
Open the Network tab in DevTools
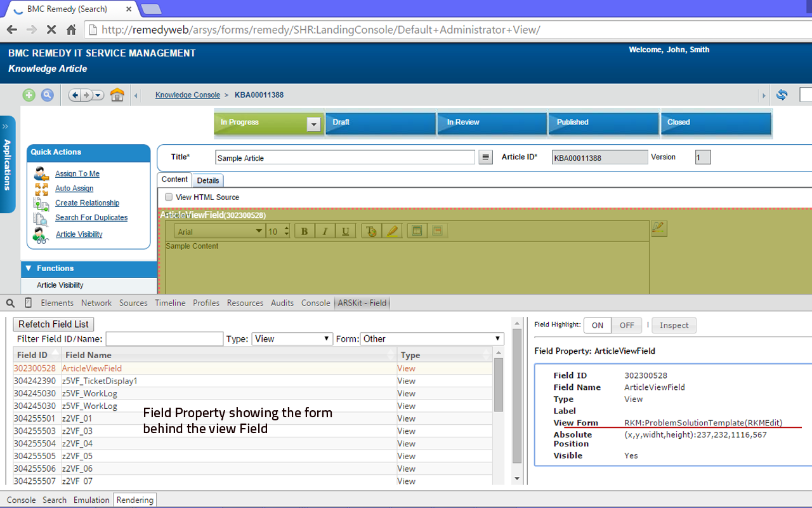[x=96, y=303]
